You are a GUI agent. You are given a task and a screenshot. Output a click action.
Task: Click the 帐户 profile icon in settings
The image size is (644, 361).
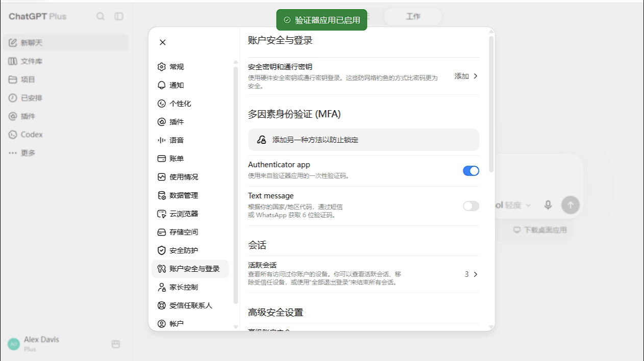point(162,324)
